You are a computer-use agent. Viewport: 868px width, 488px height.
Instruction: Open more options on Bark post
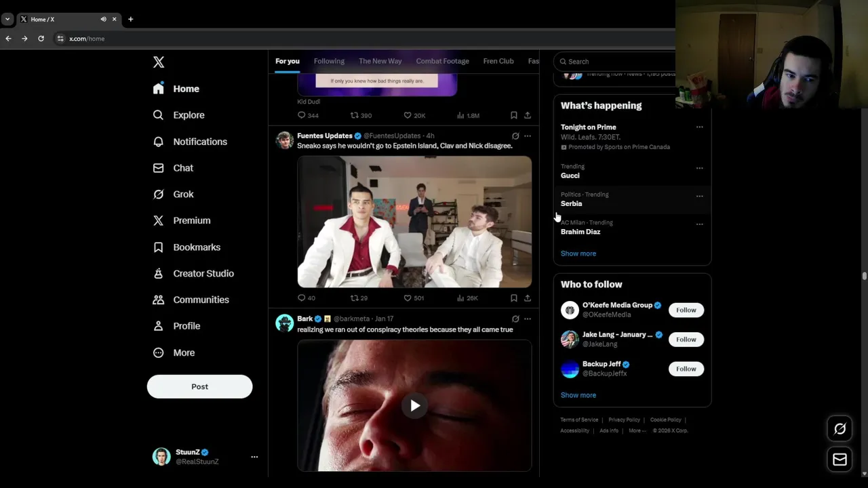pyautogui.click(x=528, y=319)
